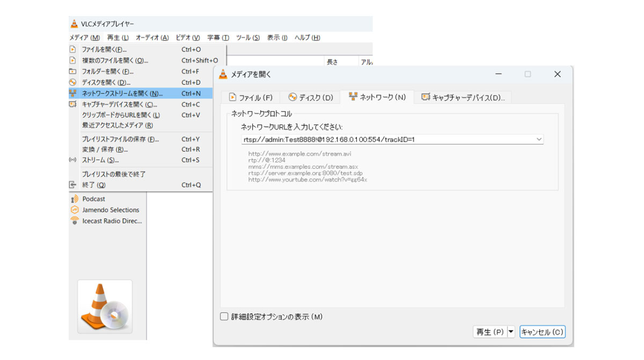Image resolution: width=644 pixels, height=360 pixels.
Task: Click the icon beside 複数のファイルを開く
Action: click(x=73, y=61)
